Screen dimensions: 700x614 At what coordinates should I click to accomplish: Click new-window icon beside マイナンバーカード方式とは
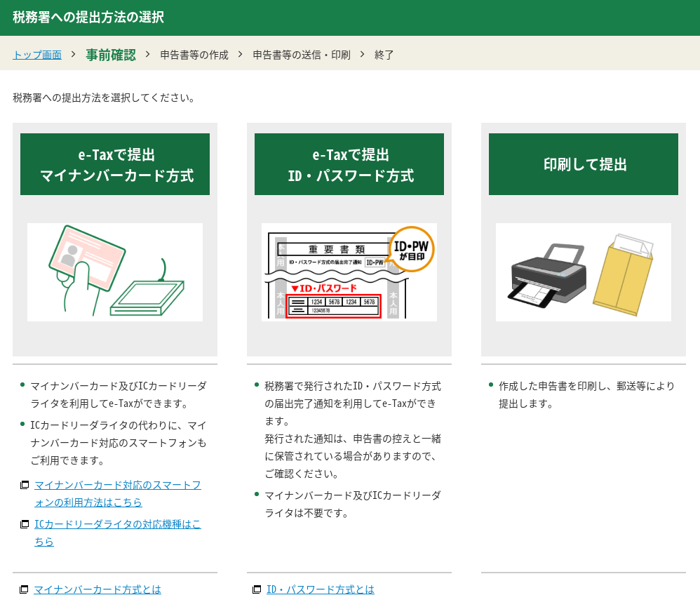tap(24, 589)
